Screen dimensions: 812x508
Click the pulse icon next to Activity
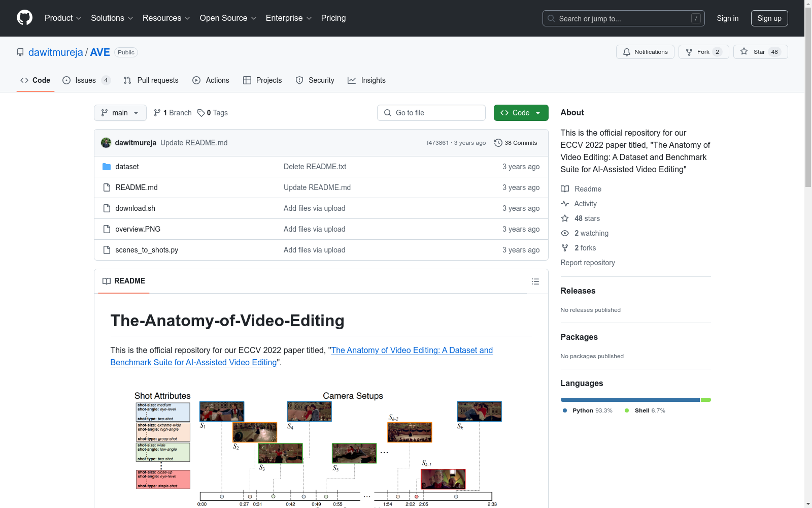coord(565,204)
